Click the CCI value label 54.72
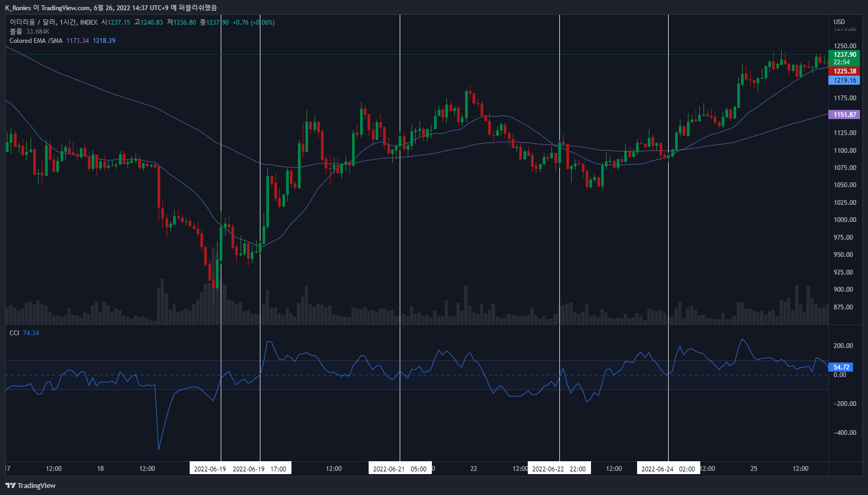Screen dimensions: 868x495 841,367
